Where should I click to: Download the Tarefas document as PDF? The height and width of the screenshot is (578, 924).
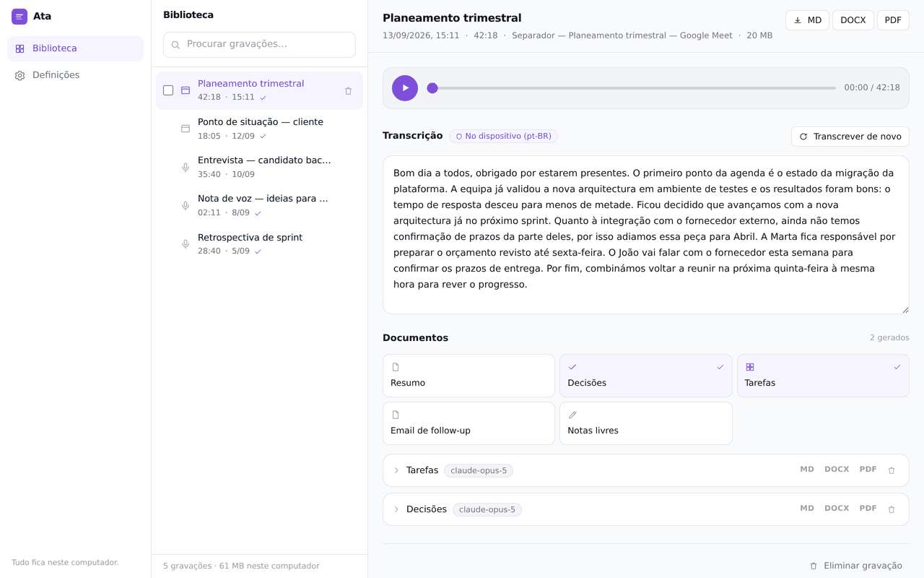[x=868, y=470]
